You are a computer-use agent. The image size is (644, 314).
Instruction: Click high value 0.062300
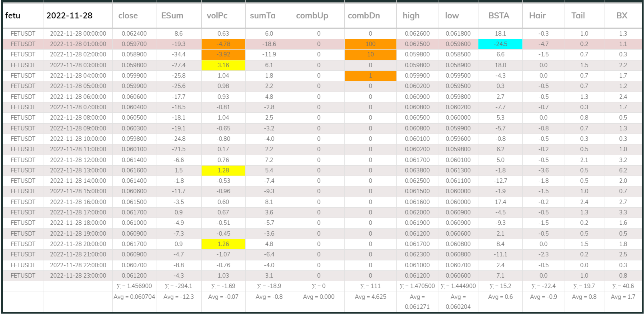[x=417, y=254]
